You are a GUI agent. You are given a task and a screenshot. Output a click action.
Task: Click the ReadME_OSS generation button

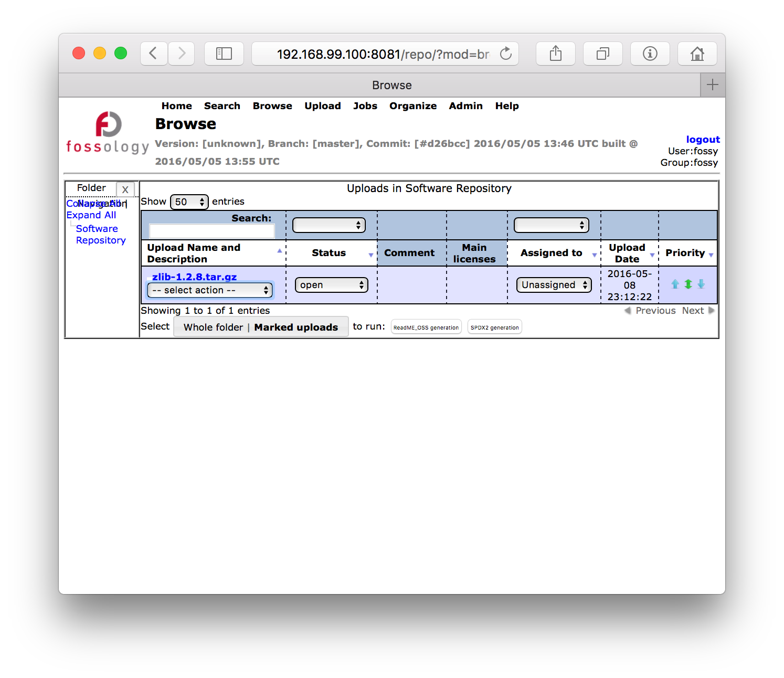pyautogui.click(x=426, y=327)
